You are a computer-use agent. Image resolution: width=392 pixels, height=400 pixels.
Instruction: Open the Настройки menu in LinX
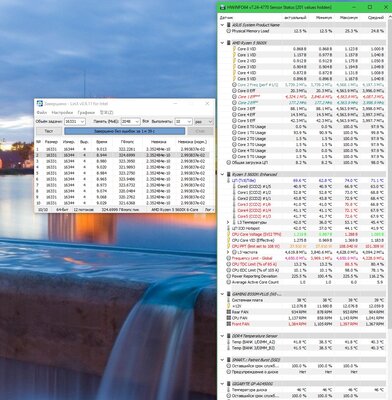(x=62, y=112)
